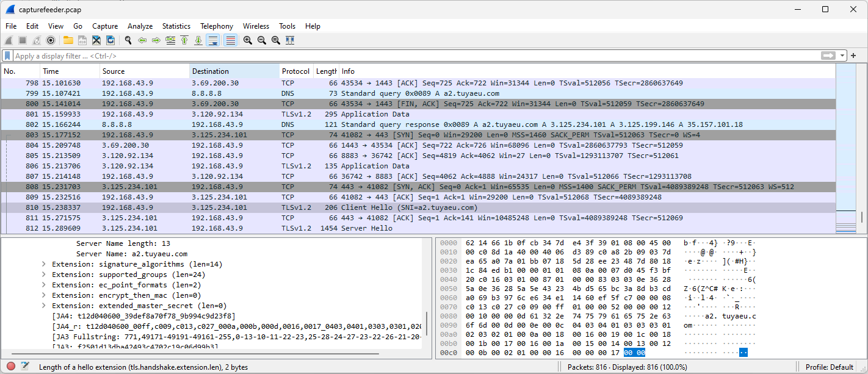Open the Analyze menu
The width and height of the screenshot is (868, 374).
pyautogui.click(x=140, y=26)
